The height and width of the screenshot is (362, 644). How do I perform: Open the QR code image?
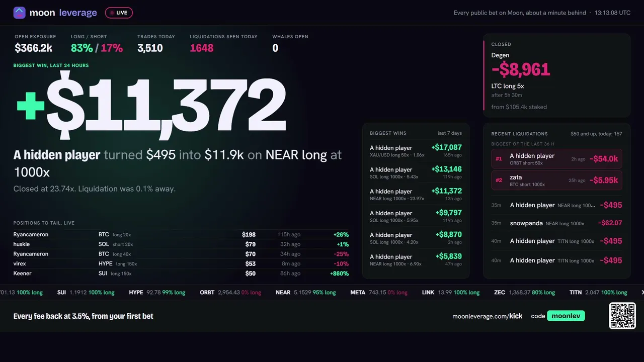tap(622, 316)
